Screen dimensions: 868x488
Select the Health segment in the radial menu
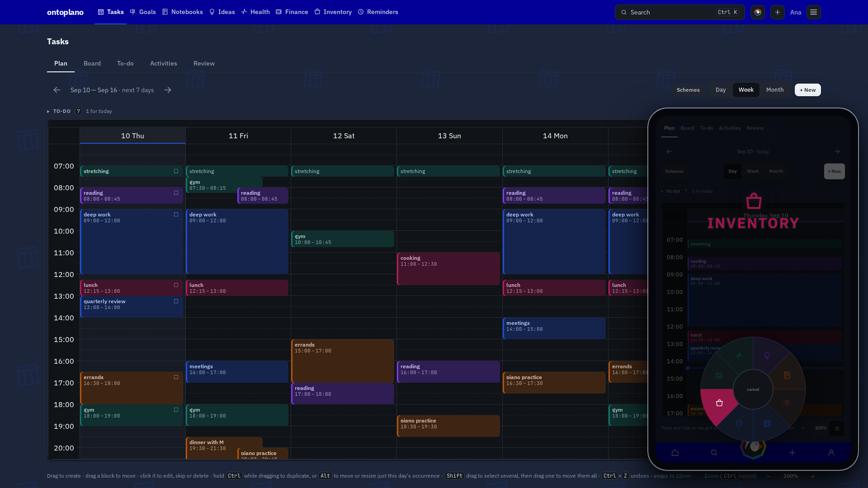coord(739,355)
